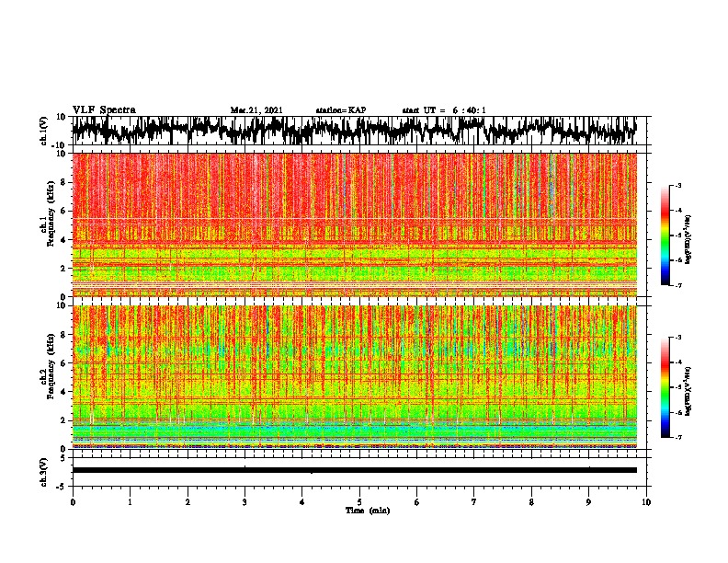Click the "ch.3(V)" axis label
The width and height of the screenshot is (728, 563).
pos(43,473)
